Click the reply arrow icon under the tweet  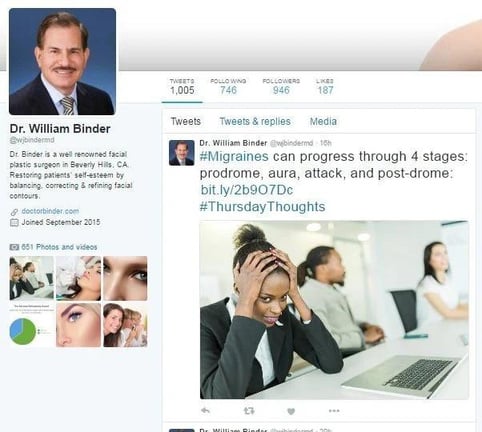pyautogui.click(x=205, y=411)
